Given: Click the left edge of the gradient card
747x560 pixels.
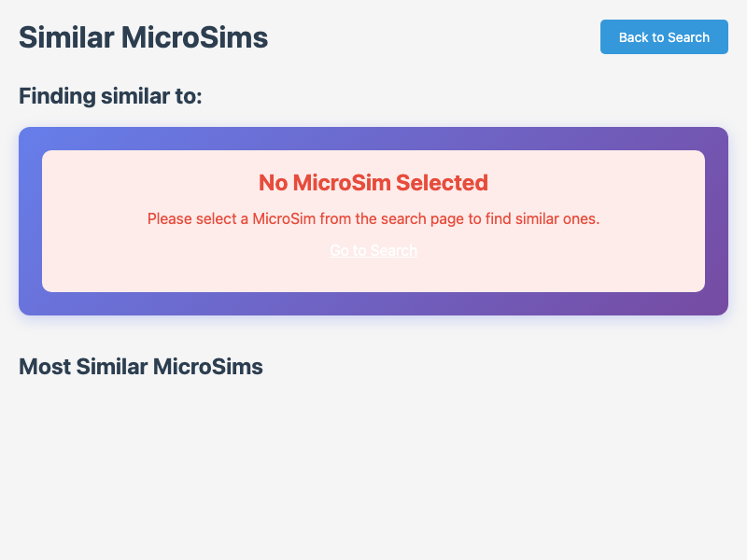Looking at the screenshot, I should (29, 221).
